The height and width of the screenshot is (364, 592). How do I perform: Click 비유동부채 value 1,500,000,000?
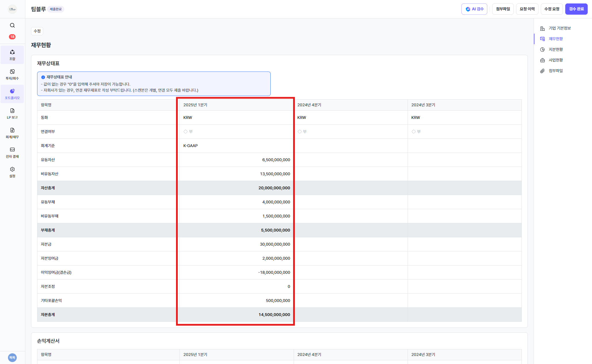276,216
